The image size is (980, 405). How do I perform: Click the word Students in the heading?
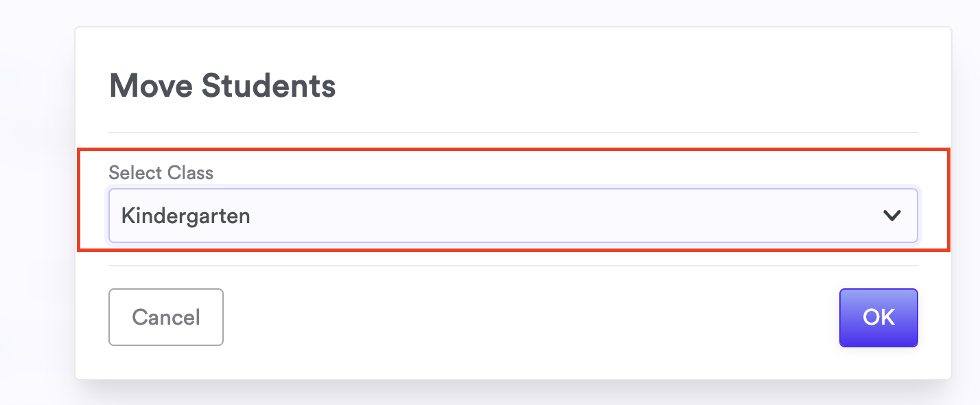pyautogui.click(x=268, y=86)
